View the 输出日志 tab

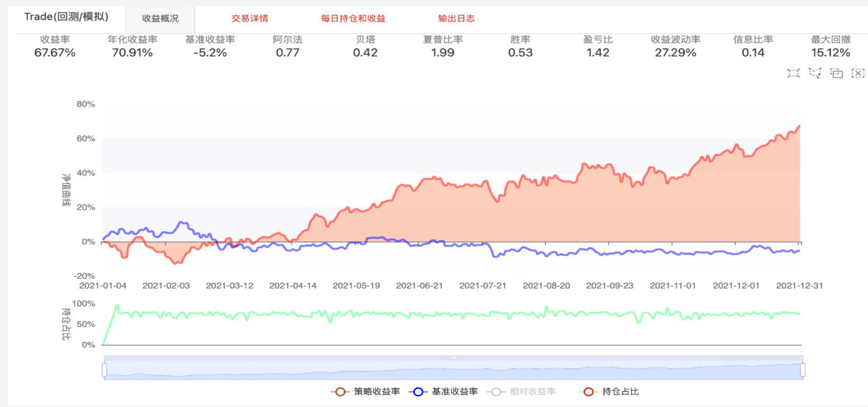coord(456,19)
